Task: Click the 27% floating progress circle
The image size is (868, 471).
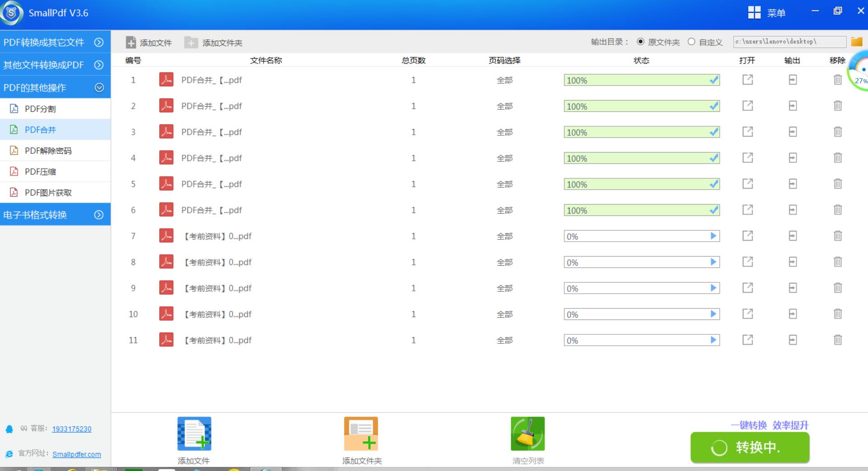Action: (859, 71)
